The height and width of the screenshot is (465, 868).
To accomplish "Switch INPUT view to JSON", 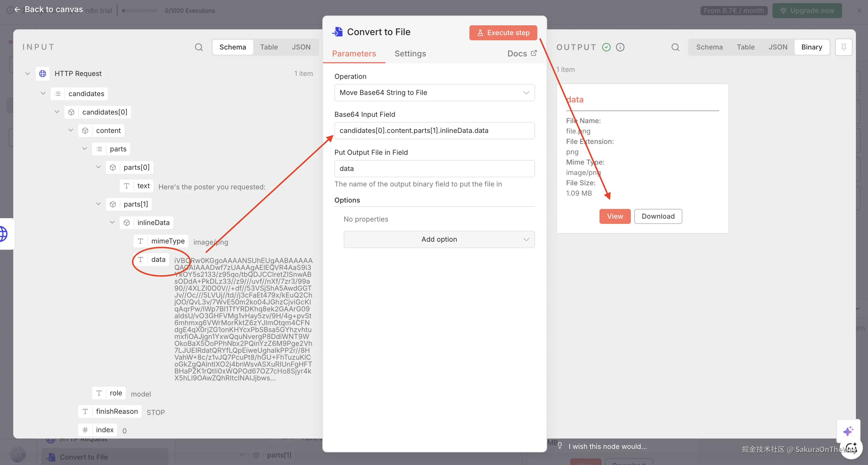I will click(x=301, y=47).
